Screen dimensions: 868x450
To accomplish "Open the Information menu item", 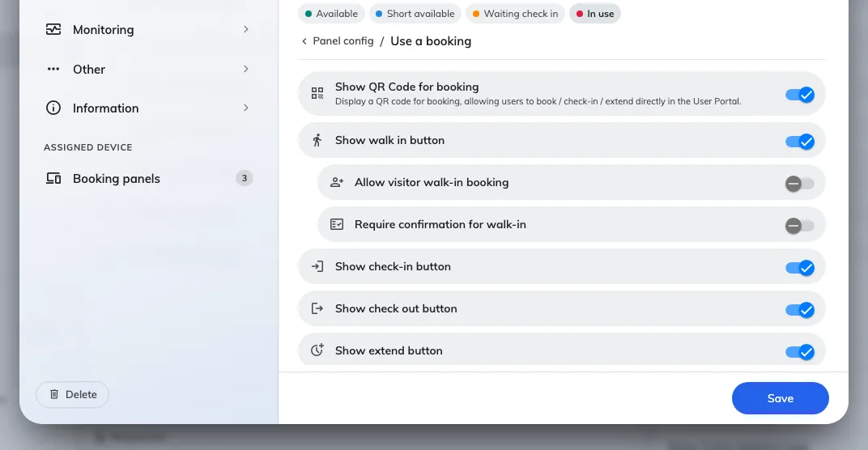I will coord(147,108).
